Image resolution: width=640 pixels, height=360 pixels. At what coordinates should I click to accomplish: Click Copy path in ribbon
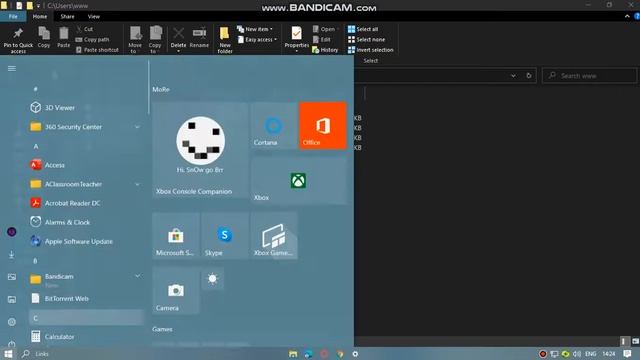[92, 40]
